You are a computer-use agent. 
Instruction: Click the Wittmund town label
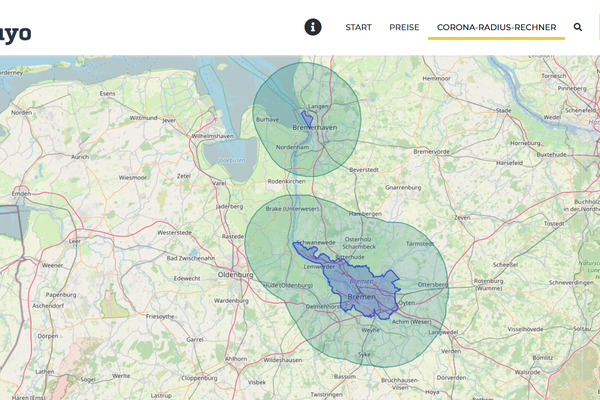tap(143, 118)
